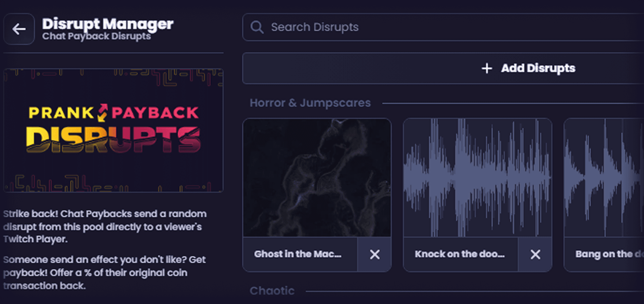Click the Bang on the d... label
This screenshot has height=304, width=644.
click(609, 254)
